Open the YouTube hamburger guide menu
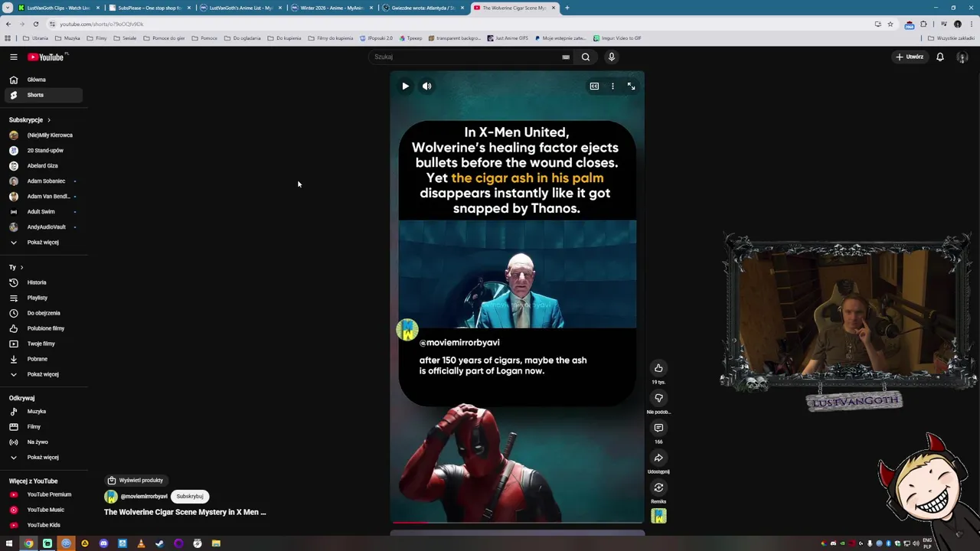980x551 pixels. tap(13, 57)
